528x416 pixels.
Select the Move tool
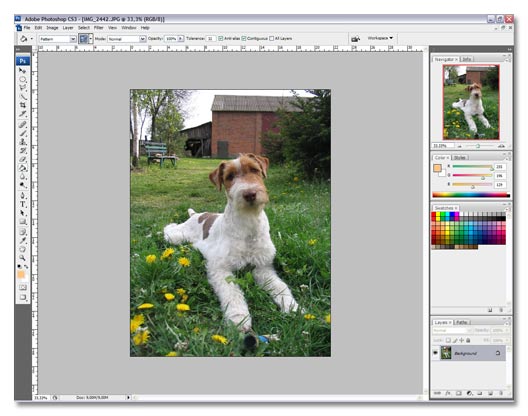[x=22, y=71]
